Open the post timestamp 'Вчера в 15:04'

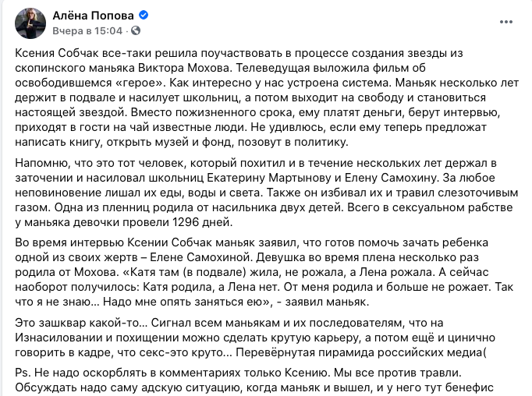tap(86, 30)
